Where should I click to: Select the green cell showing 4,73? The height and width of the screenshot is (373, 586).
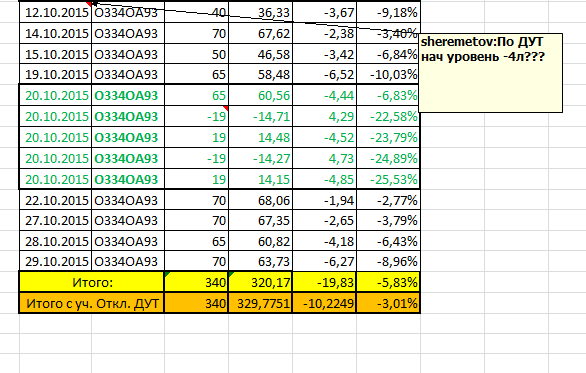pyautogui.click(x=324, y=158)
